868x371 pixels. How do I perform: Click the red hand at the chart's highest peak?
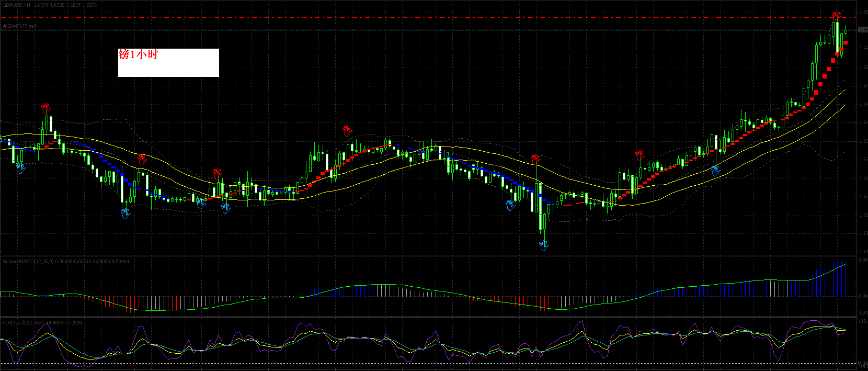837,16
